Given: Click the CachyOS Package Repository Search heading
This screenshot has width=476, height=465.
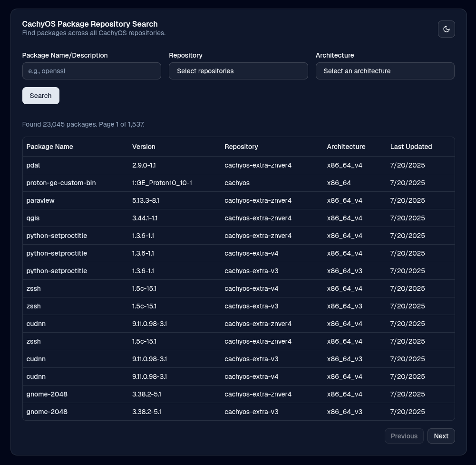Looking at the screenshot, I should coord(90,24).
